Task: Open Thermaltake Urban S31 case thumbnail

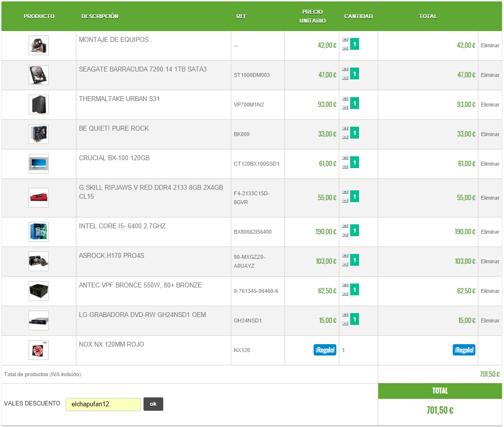Action: coord(38,105)
